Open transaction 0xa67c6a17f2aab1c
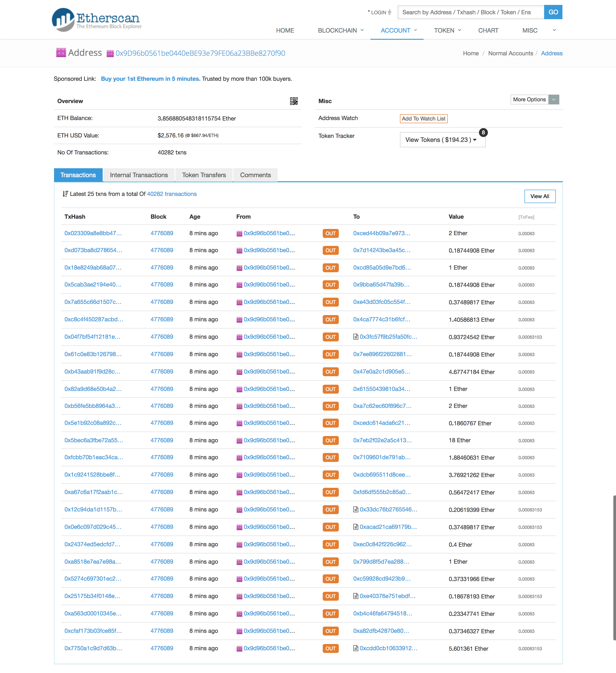The width and height of the screenshot is (616, 673). point(94,492)
